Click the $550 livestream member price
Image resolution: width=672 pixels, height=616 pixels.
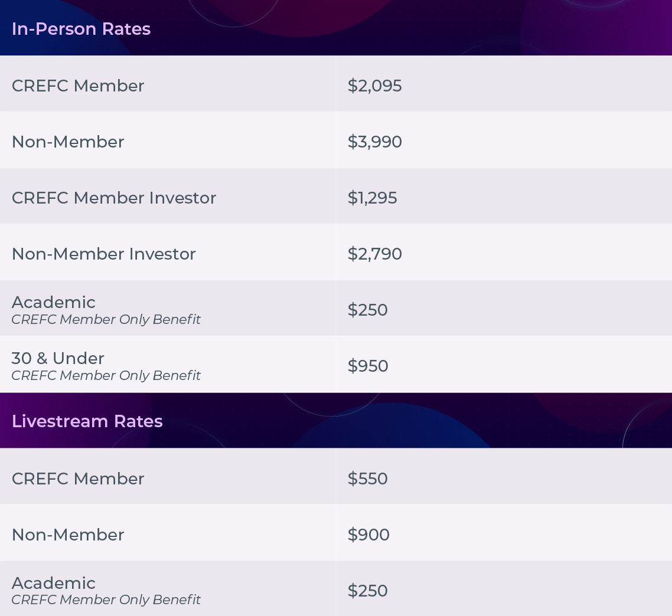coord(367,479)
